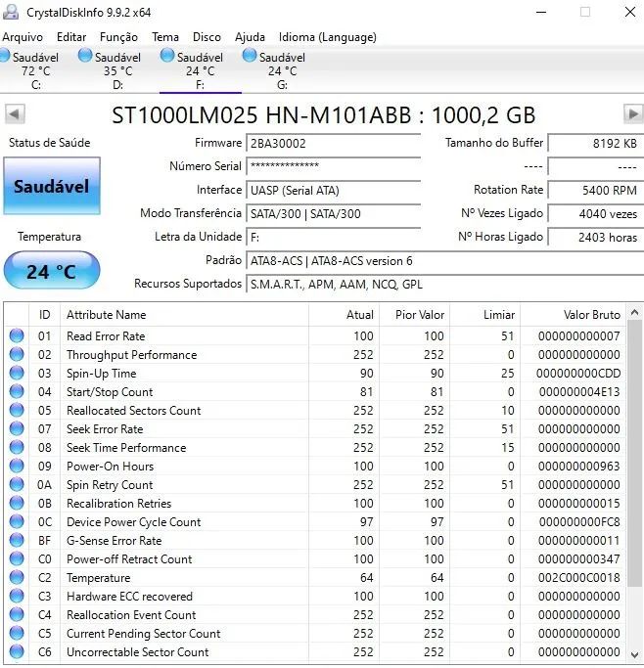Viewport: 644px width, 668px height.
Task: Click status orb for G-Sense Error Rate
Action: [17, 540]
